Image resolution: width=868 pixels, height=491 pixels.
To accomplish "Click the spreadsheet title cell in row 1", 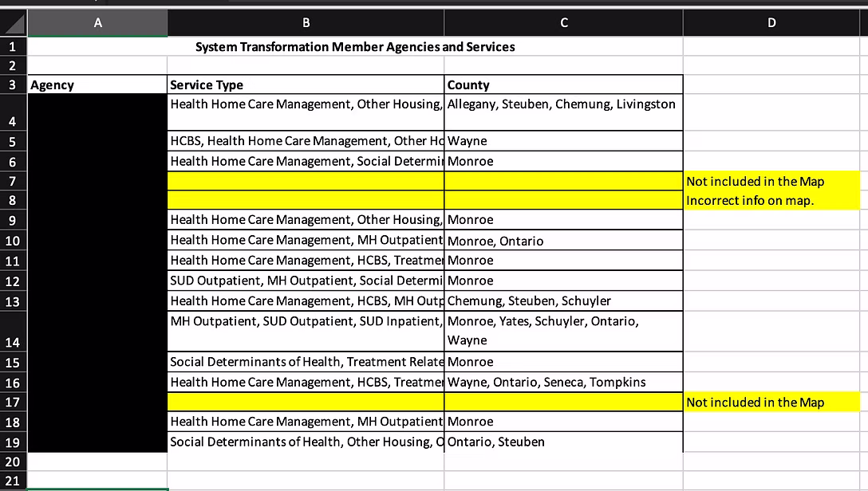I will coord(355,47).
